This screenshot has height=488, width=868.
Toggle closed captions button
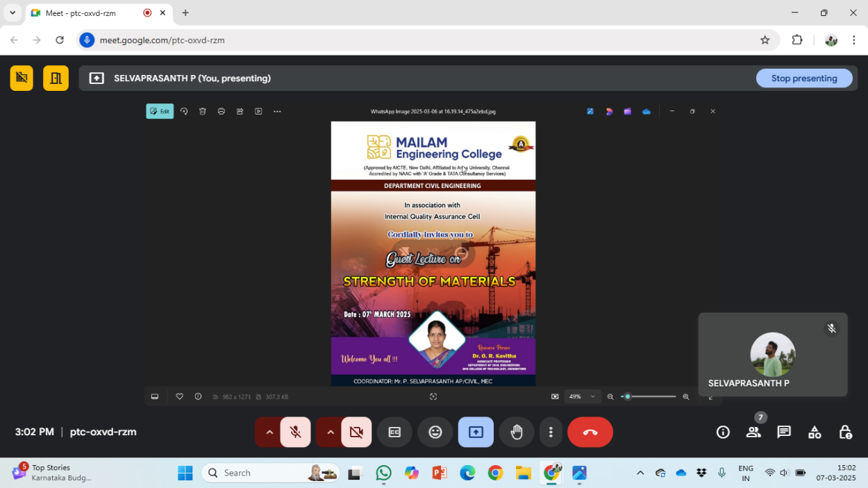[394, 432]
